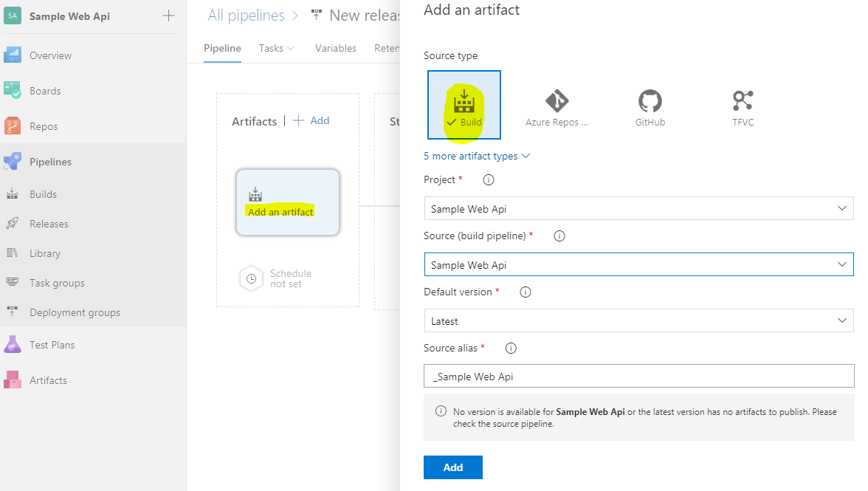The image size is (868, 491).
Task: Click the Source alias input field
Action: 638,377
